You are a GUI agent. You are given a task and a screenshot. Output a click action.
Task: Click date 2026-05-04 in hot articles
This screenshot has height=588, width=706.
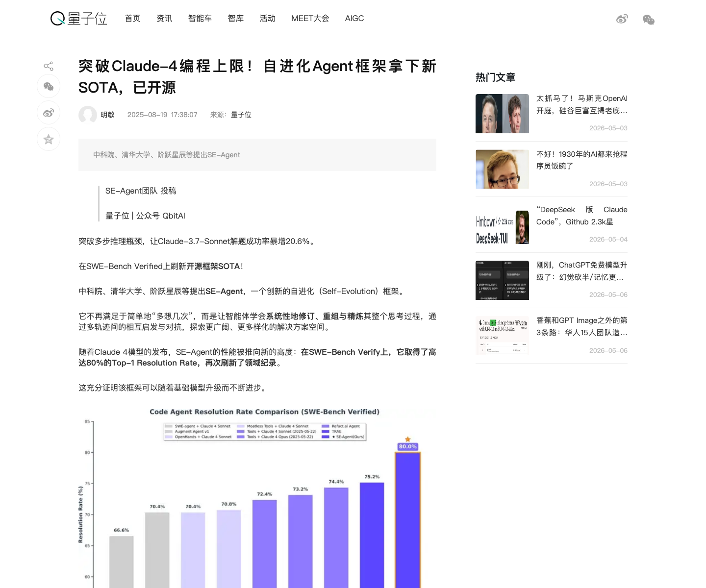pyautogui.click(x=608, y=239)
